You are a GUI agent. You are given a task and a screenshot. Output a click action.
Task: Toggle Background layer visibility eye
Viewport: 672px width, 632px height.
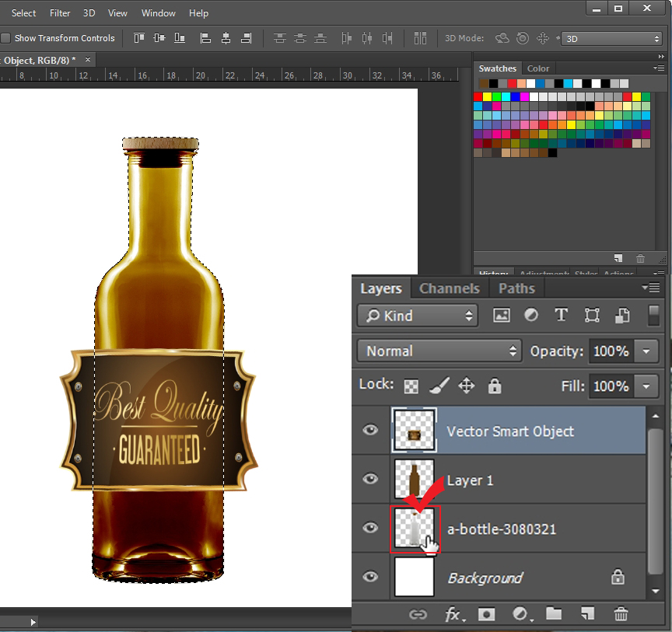tap(370, 577)
